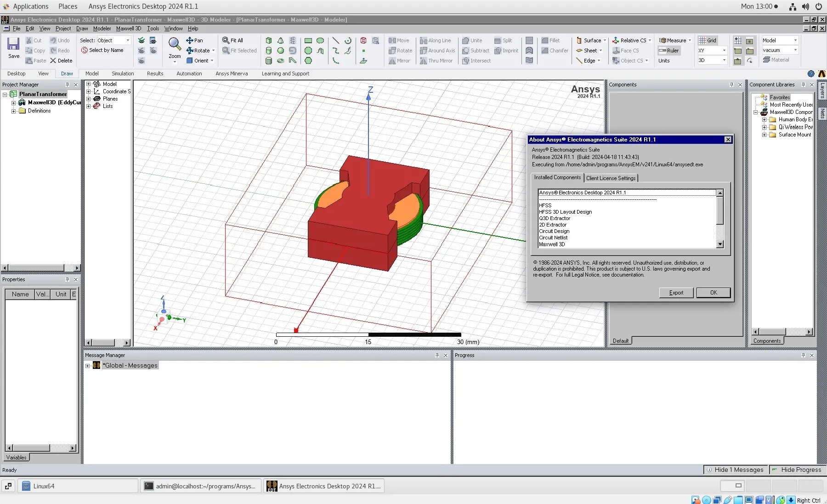Click the Project Manager horizontal scrollbar

coord(40,267)
